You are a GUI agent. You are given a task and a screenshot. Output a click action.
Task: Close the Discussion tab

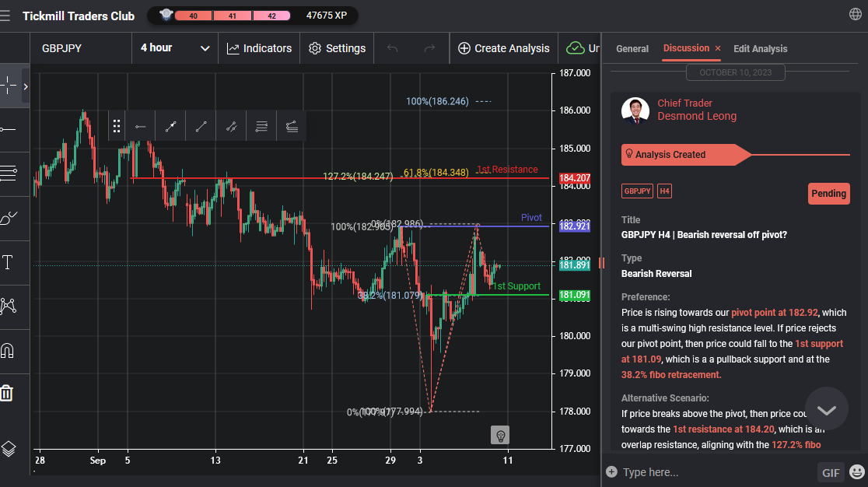pos(717,49)
